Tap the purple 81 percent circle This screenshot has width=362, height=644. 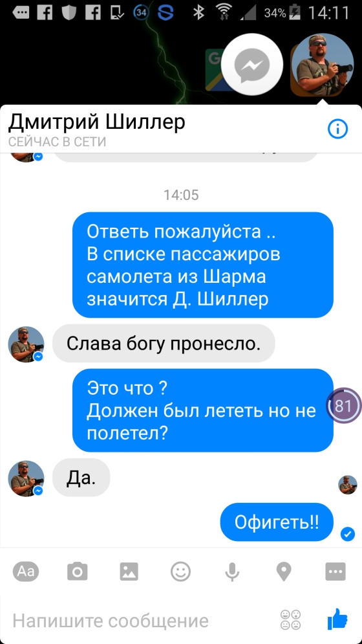pos(344,406)
